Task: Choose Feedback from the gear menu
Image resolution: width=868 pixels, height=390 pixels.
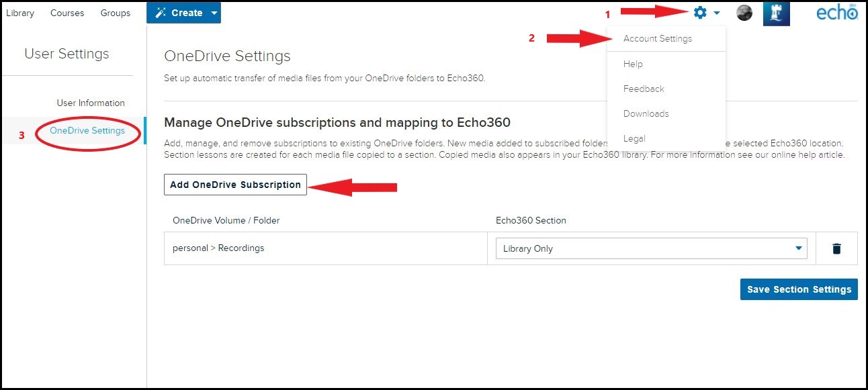Action: [x=644, y=89]
